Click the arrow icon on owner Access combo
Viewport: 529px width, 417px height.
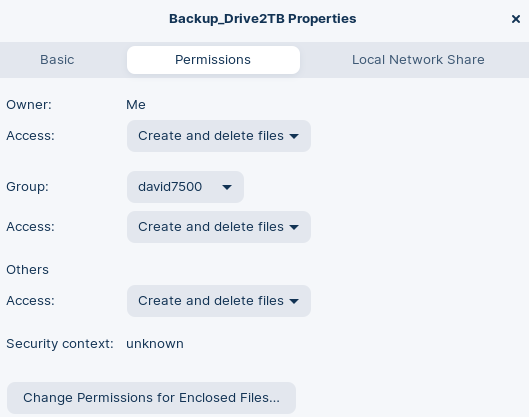coord(294,136)
